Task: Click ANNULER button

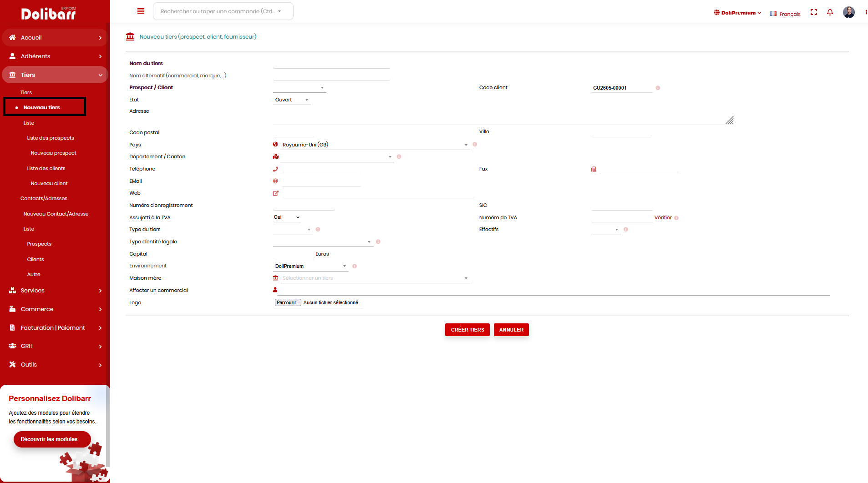Action: coord(511,330)
